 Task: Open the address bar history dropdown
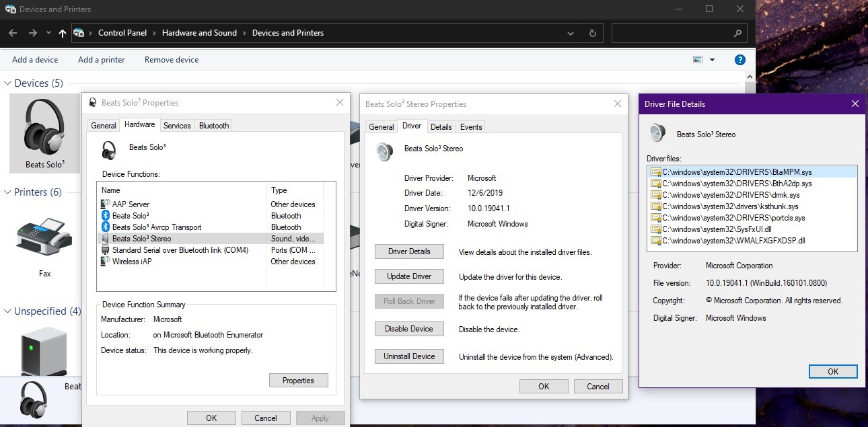click(571, 33)
